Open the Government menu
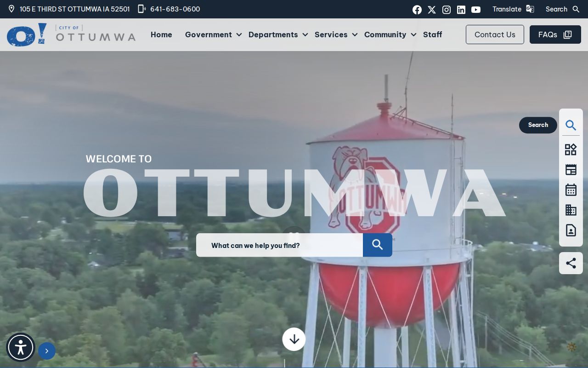The width and height of the screenshot is (588, 368). click(x=209, y=34)
